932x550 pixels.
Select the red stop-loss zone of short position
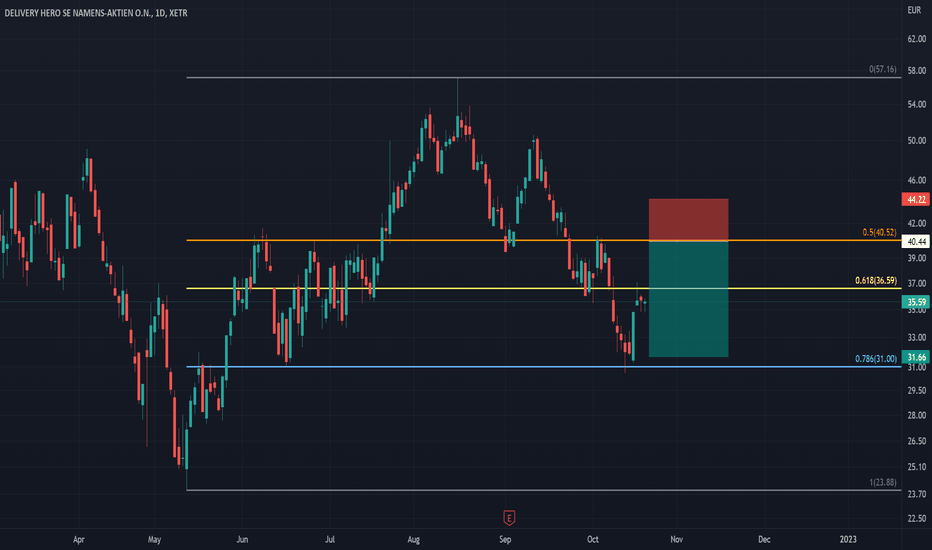coord(688,220)
